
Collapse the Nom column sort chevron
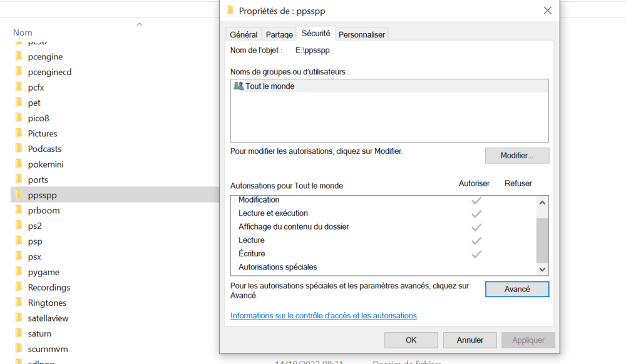pyautogui.click(x=139, y=24)
